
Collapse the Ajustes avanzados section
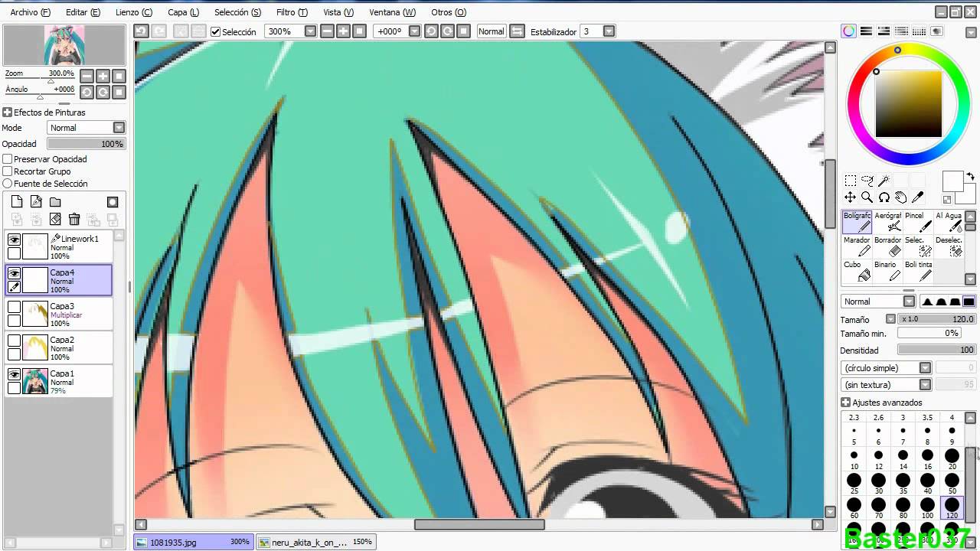[x=846, y=403]
